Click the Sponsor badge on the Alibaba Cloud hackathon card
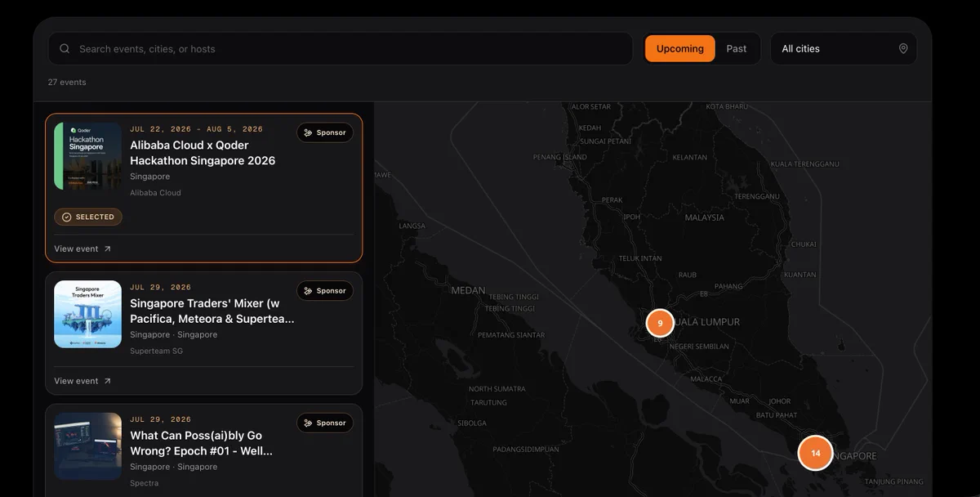 [x=325, y=132]
